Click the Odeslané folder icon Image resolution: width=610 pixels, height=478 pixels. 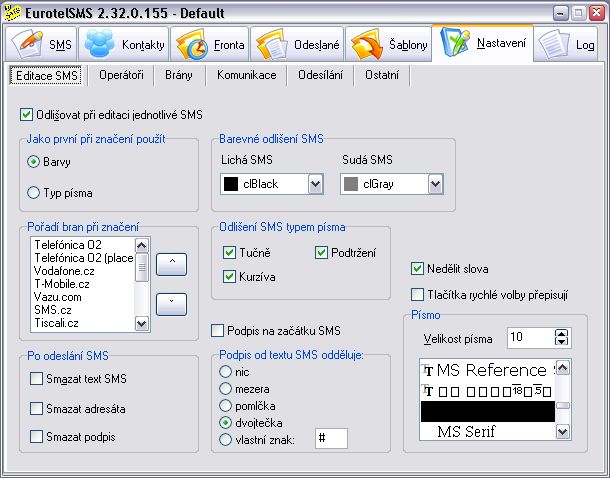click(272, 44)
